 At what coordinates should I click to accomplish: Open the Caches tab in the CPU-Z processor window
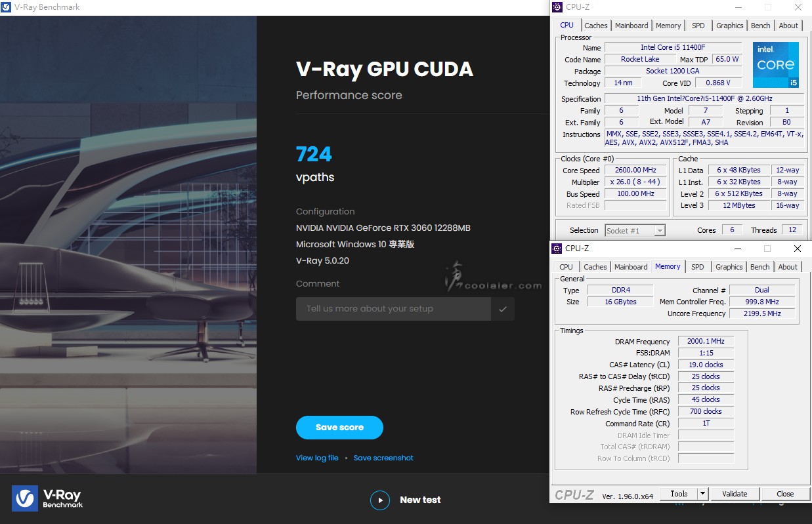click(x=595, y=26)
